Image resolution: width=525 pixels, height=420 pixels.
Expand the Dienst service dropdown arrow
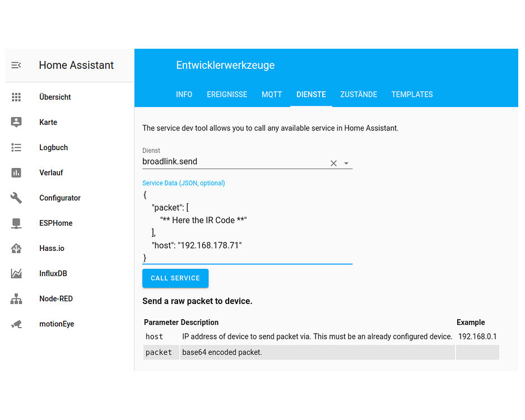(346, 164)
